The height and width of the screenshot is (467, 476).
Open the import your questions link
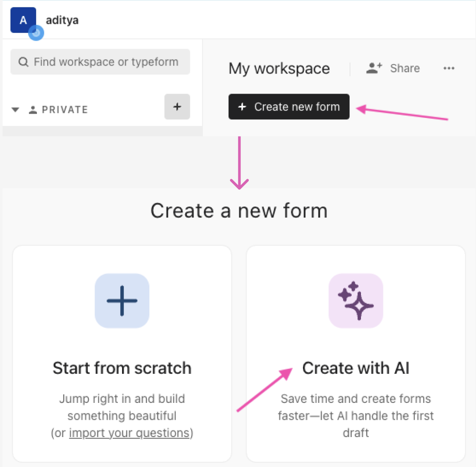coord(130,433)
